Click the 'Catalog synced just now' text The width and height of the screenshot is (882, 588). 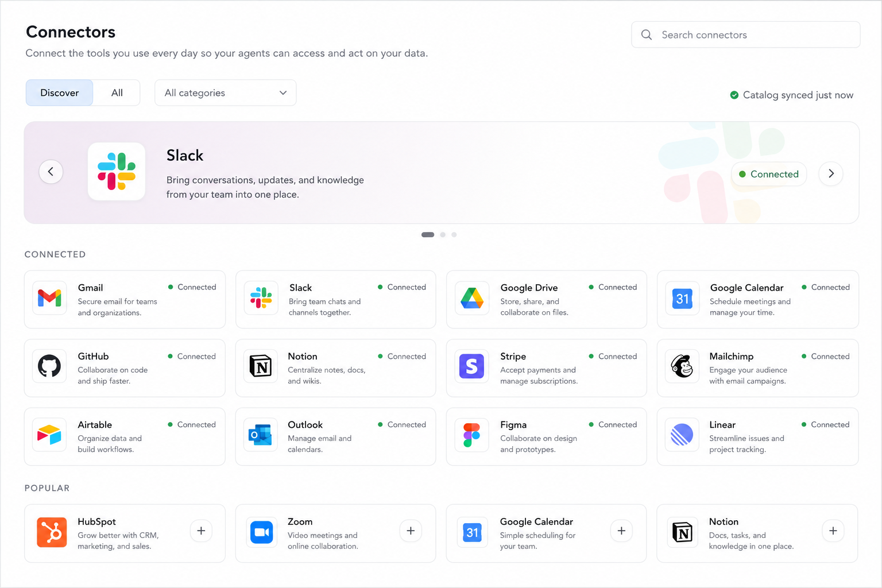click(798, 95)
